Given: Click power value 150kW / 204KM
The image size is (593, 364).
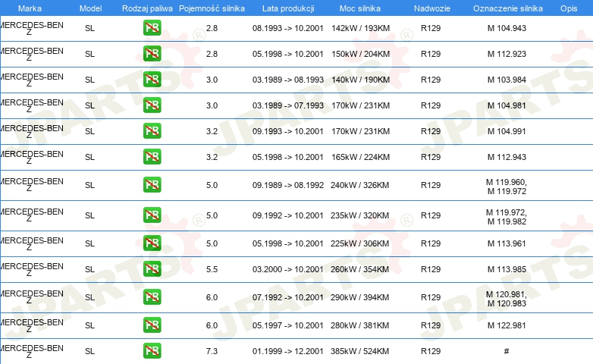Looking at the screenshot, I should tap(360, 54).
